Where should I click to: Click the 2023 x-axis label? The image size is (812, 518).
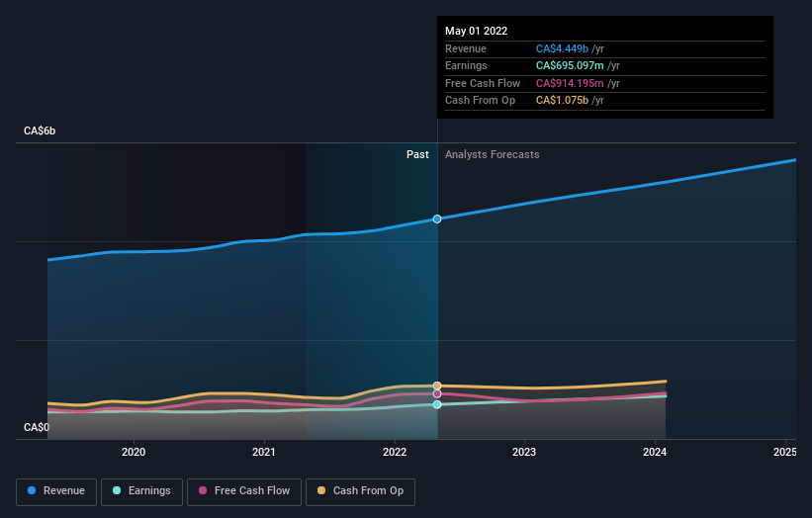524,452
